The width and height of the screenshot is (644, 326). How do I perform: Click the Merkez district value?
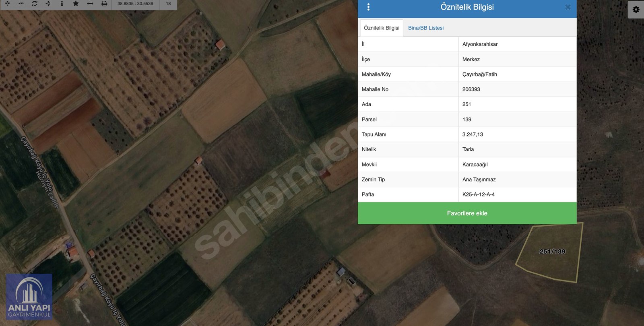click(471, 59)
